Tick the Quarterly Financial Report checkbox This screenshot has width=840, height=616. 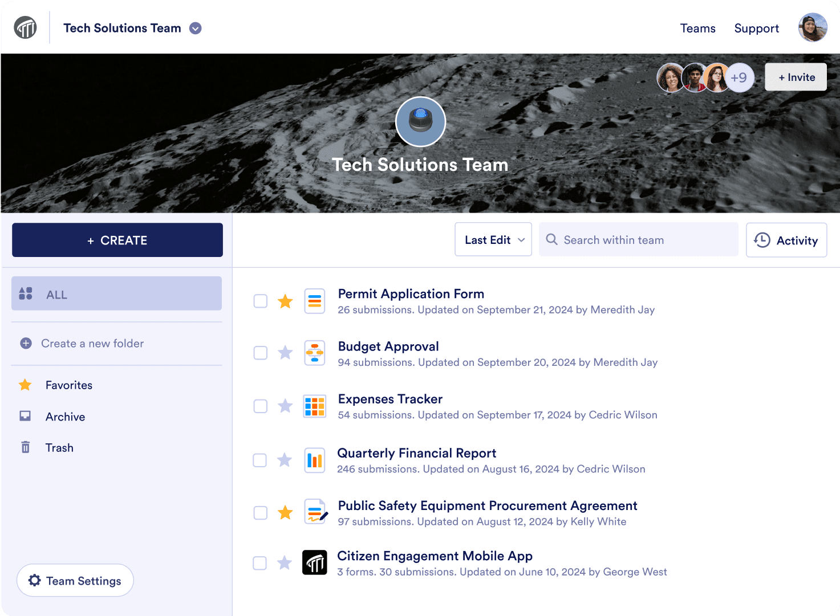pos(260,460)
